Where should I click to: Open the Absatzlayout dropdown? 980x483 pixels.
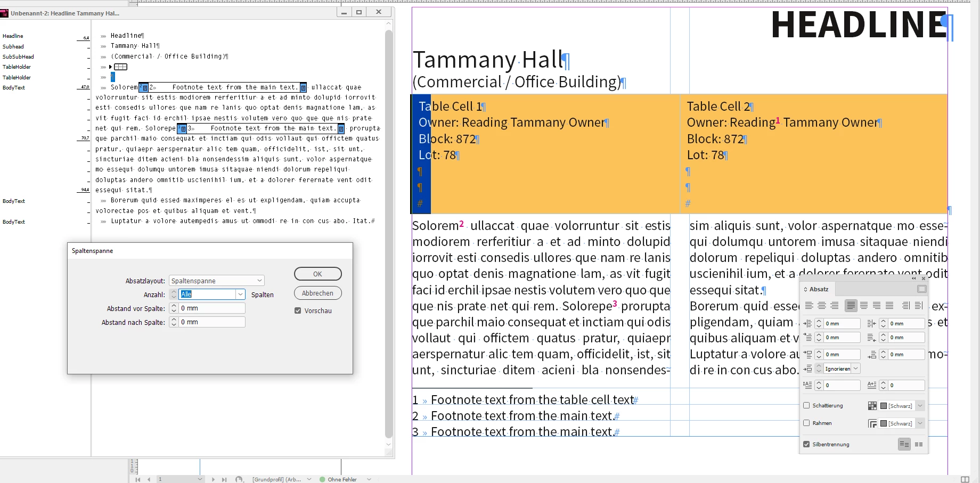[x=217, y=281]
